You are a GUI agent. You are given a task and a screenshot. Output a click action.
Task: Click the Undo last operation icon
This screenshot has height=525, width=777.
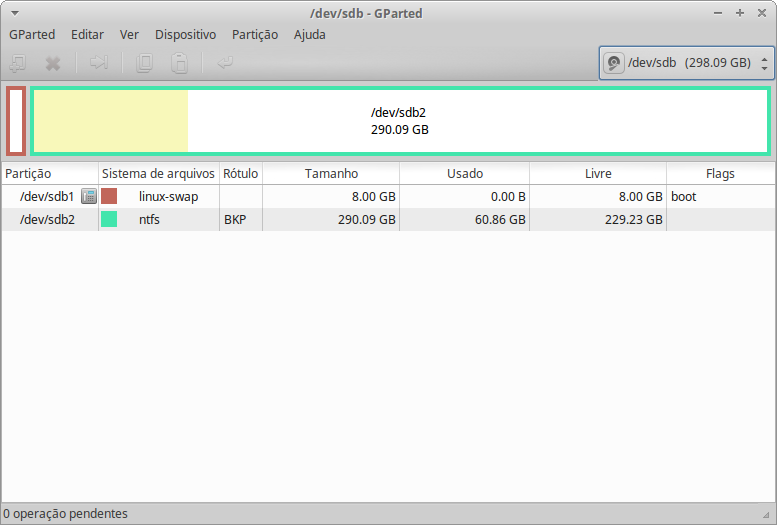point(225,62)
